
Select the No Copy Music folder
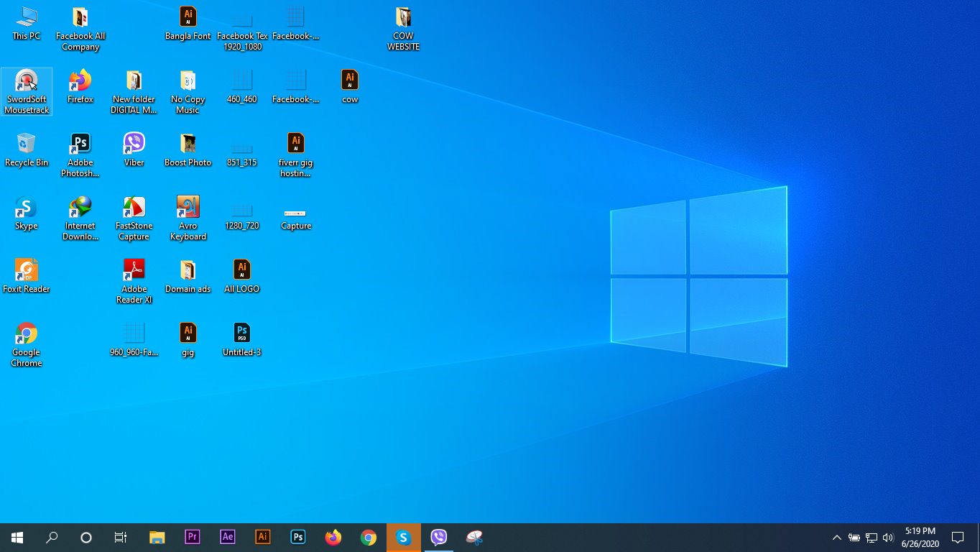188,92
